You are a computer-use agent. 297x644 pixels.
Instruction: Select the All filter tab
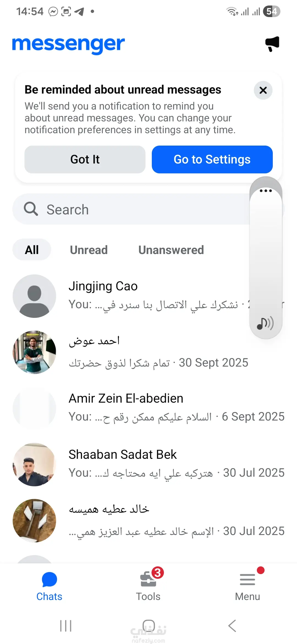pos(32,250)
